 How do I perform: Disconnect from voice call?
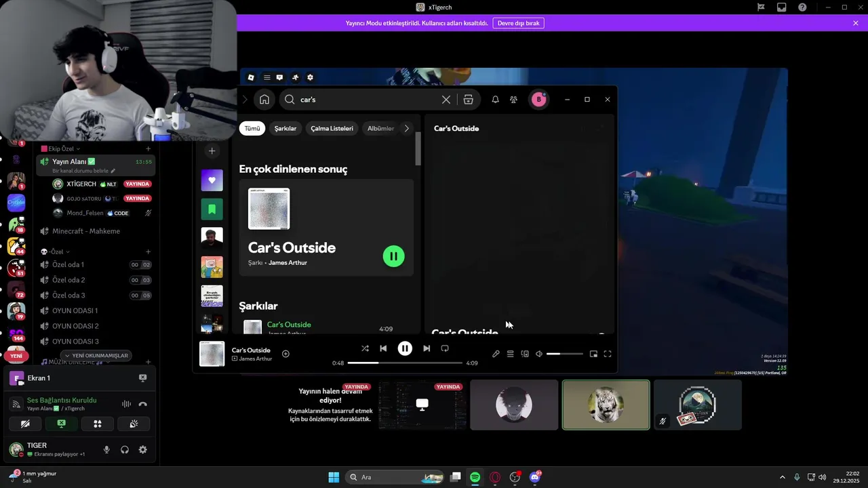[x=142, y=404]
